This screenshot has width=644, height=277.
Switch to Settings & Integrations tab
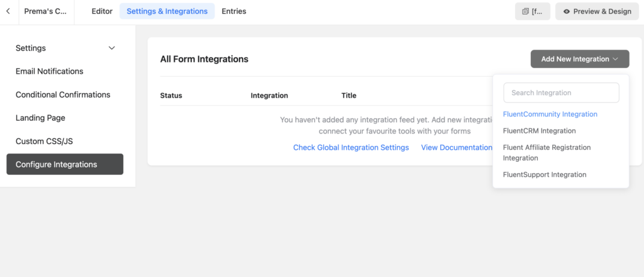(x=167, y=11)
